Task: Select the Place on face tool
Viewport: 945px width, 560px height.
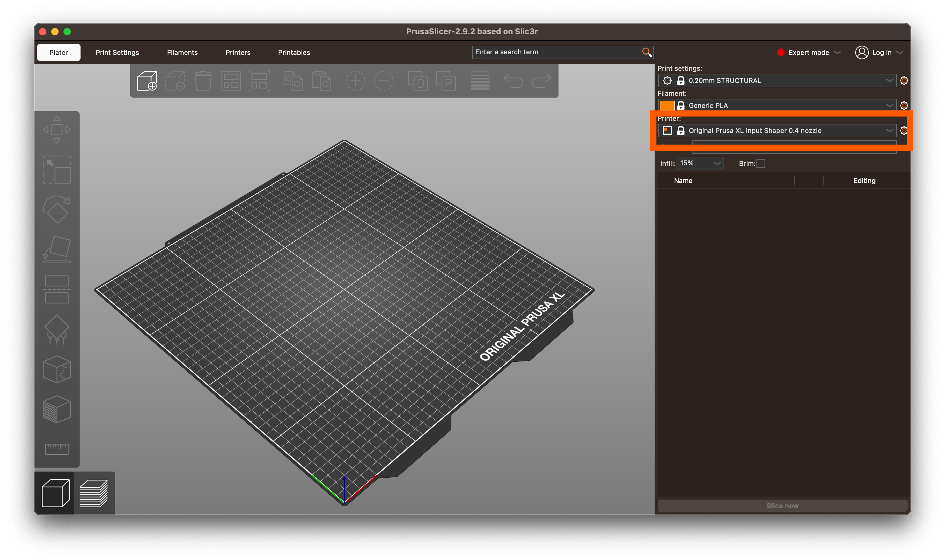Action: coord(57,249)
